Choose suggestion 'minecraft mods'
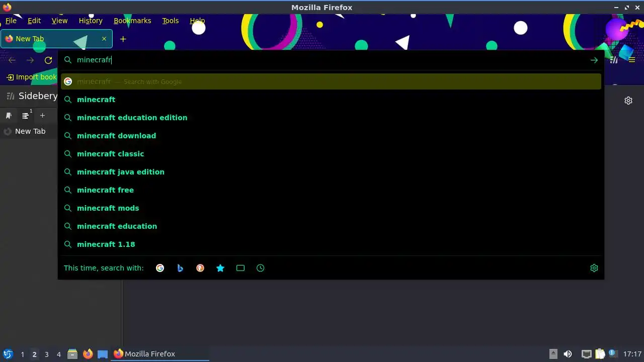The height and width of the screenshot is (362, 644). (x=331, y=208)
